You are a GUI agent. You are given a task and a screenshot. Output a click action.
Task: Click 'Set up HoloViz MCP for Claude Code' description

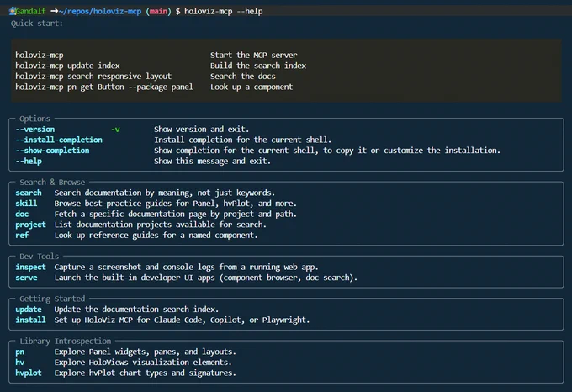[182, 320]
